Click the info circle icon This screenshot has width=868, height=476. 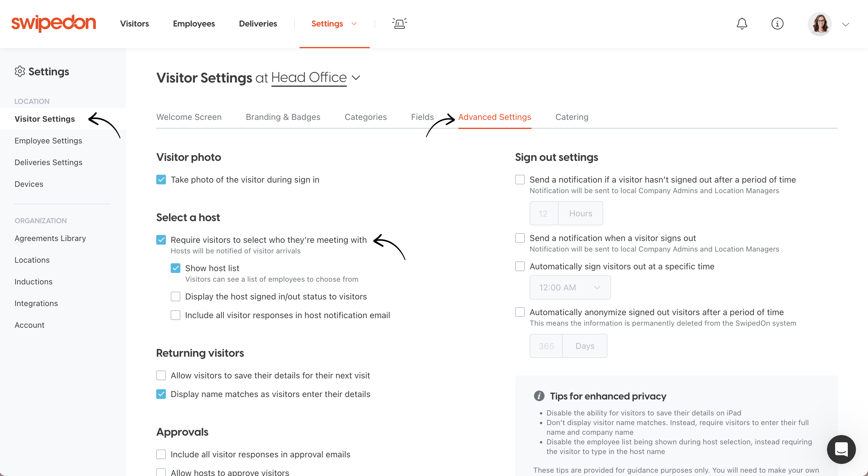[777, 23]
